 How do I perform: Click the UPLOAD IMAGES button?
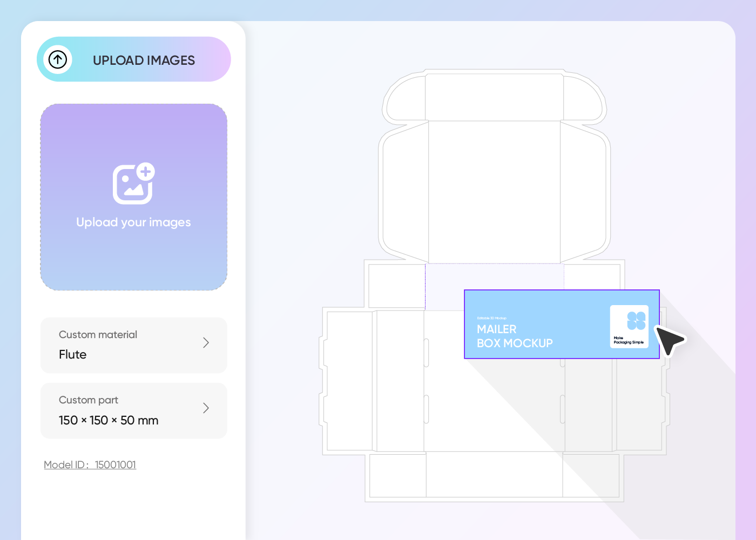134,59
